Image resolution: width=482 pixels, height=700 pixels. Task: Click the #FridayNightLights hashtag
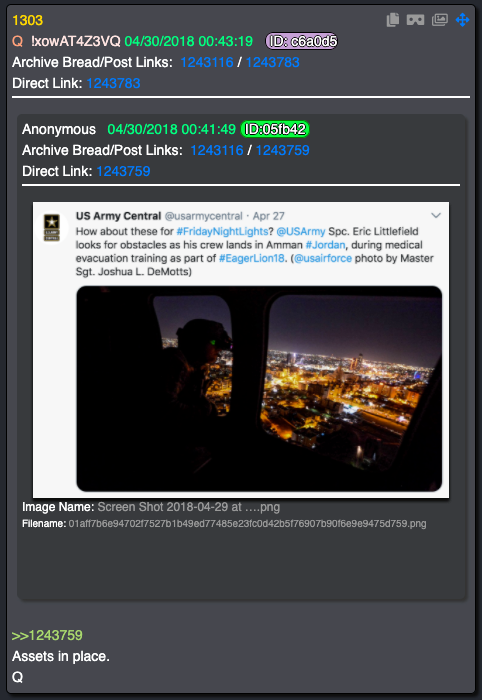point(222,231)
